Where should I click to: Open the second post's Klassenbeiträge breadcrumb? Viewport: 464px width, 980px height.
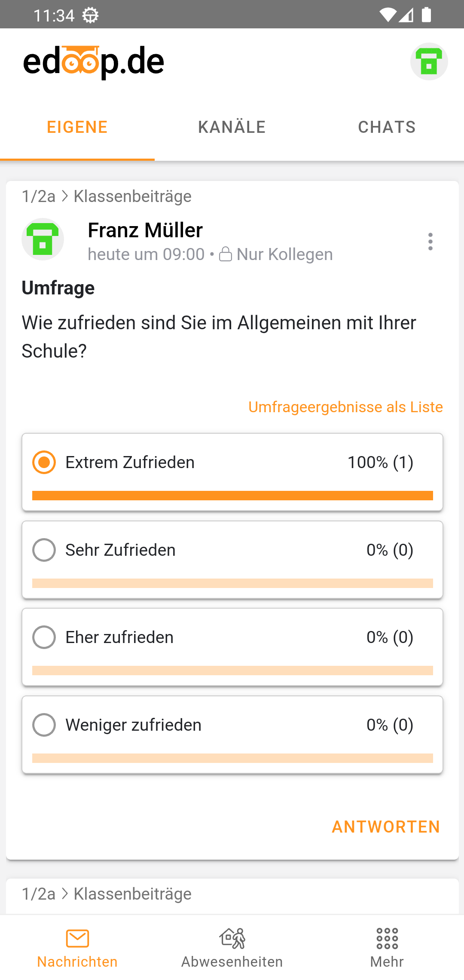pos(132,894)
